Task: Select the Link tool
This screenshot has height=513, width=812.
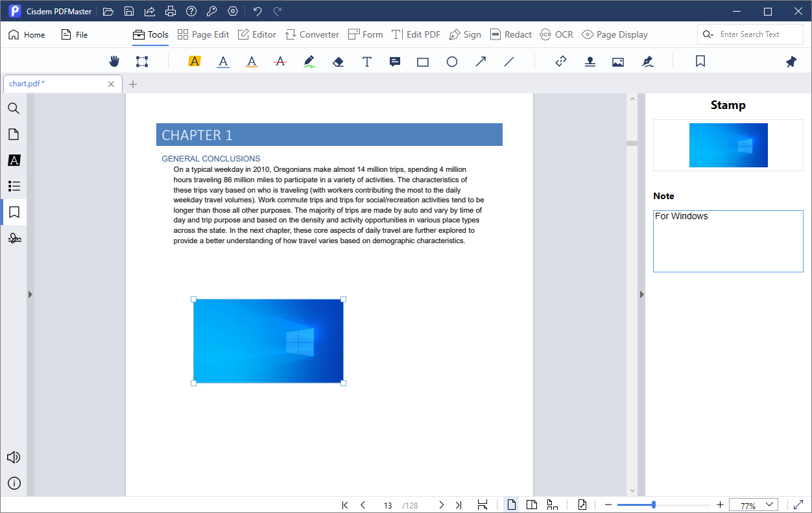Action: tap(561, 62)
